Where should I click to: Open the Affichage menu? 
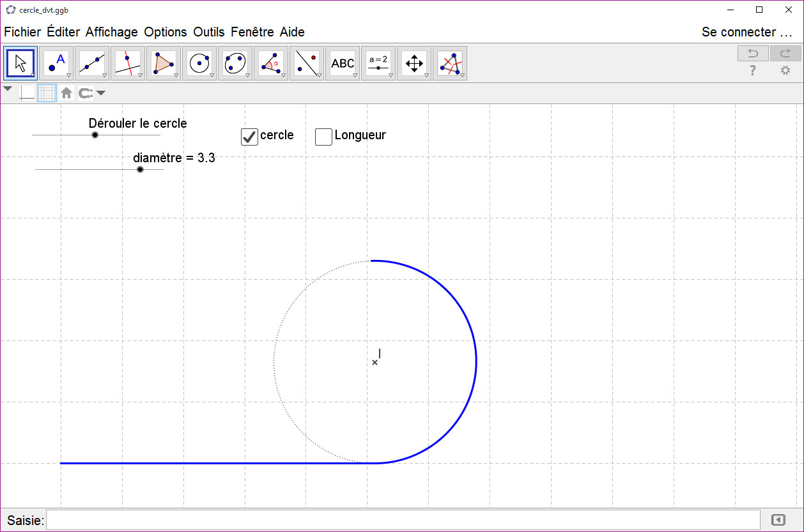[111, 32]
